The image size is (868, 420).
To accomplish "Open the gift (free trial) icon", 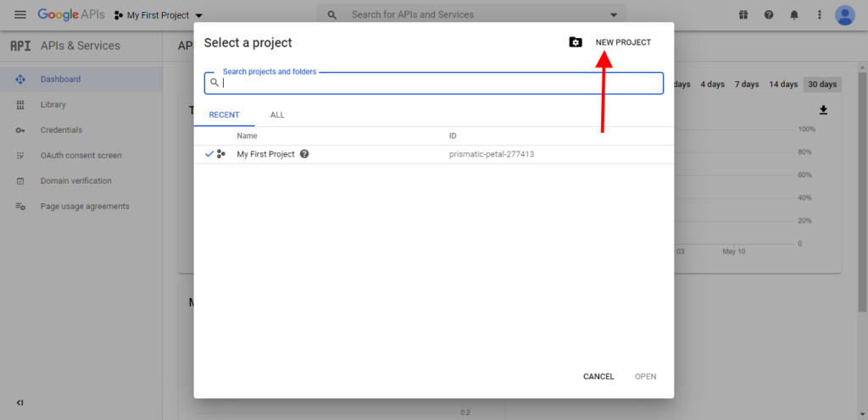I will coord(743,15).
